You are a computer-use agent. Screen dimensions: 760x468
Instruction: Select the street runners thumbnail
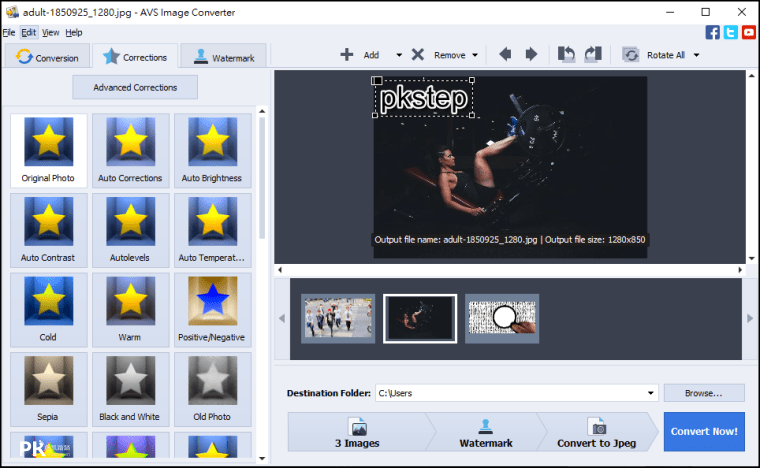tap(338, 318)
